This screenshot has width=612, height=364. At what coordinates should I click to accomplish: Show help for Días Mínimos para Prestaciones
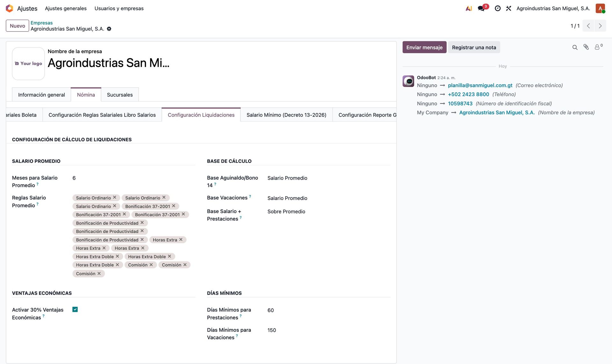point(241,316)
